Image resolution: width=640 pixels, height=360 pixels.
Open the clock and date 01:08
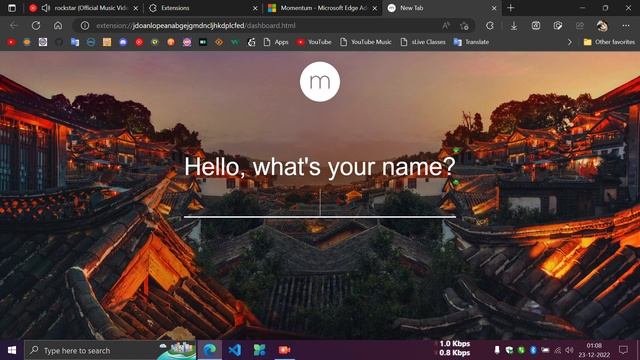coord(594,350)
